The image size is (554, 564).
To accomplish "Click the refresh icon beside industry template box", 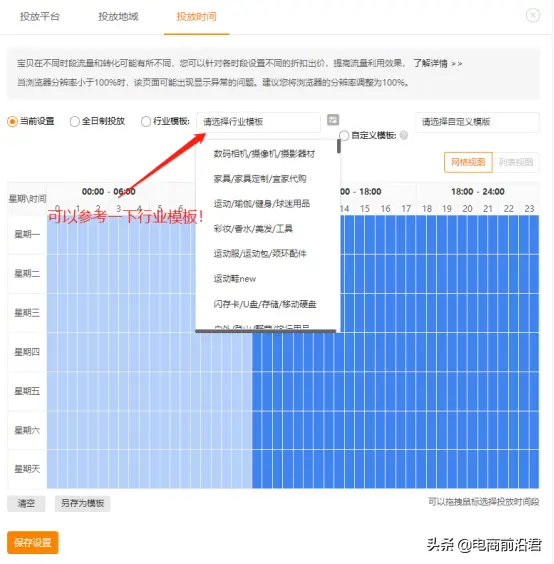I will point(333,120).
